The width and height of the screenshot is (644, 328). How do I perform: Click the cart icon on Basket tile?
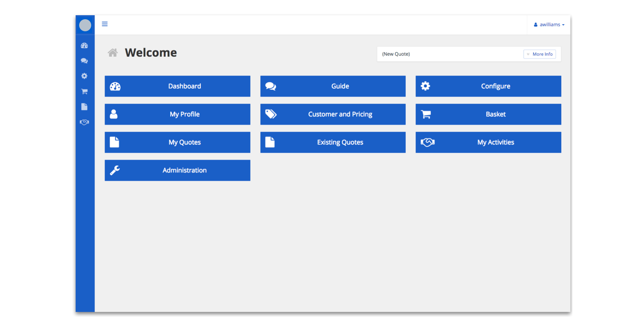pos(426,114)
